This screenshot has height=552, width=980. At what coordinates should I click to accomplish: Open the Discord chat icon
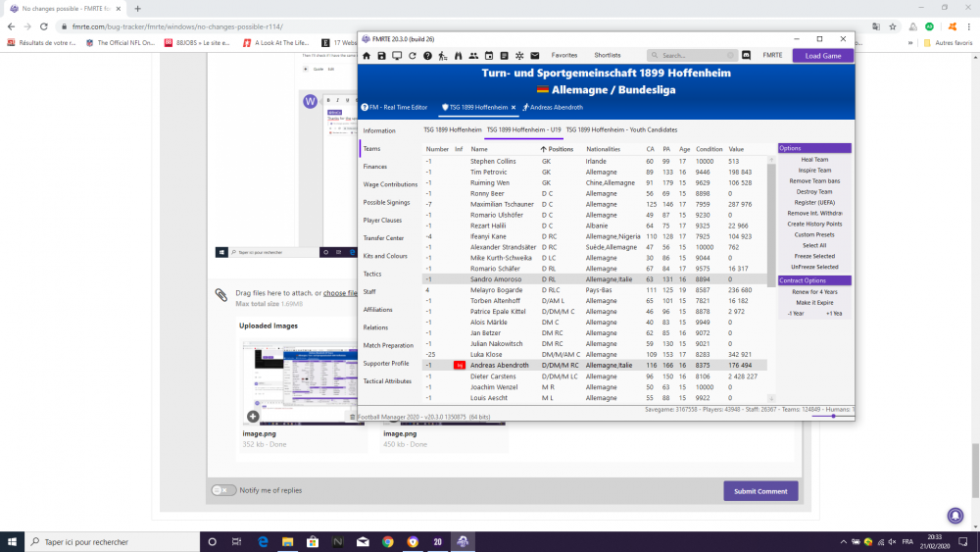tap(746, 55)
